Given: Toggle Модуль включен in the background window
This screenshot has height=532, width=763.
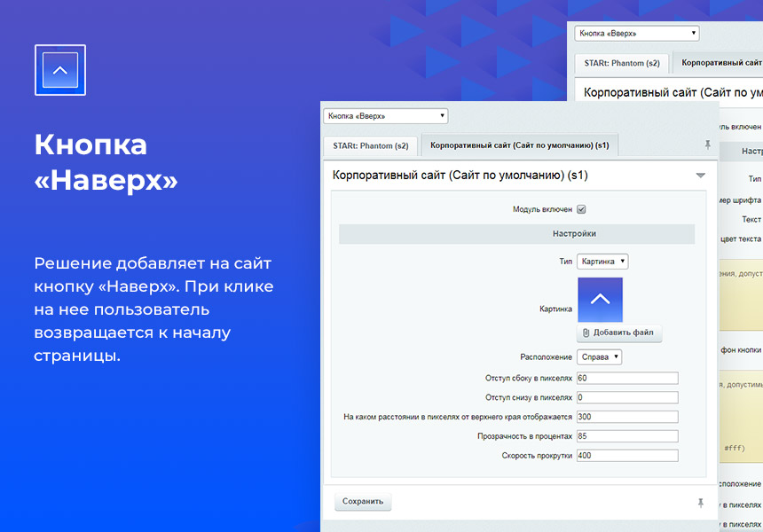Looking at the screenshot, I should [x=759, y=127].
